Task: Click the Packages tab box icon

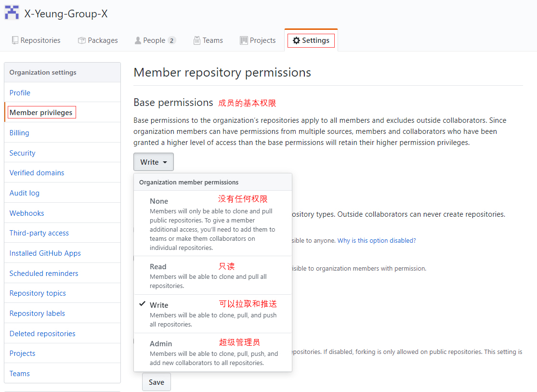Action: tap(81, 40)
